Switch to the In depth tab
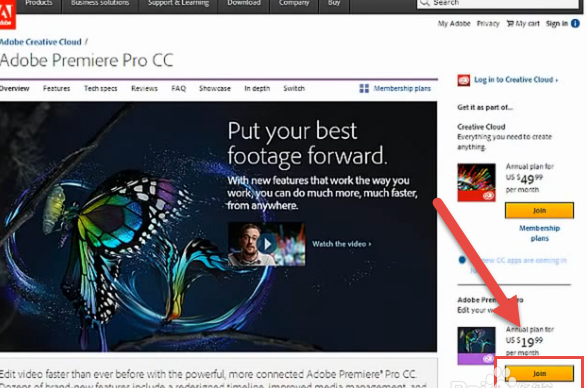 click(x=257, y=88)
